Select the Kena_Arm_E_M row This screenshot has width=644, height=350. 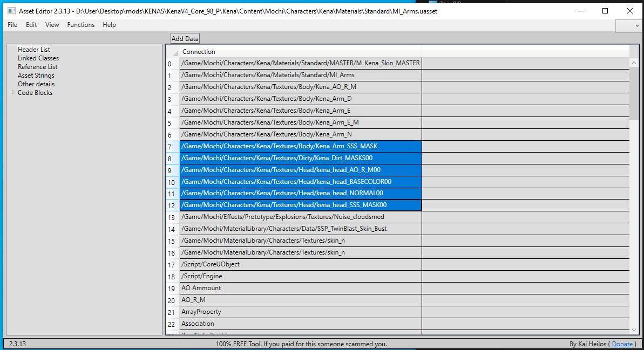(x=301, y=122)
